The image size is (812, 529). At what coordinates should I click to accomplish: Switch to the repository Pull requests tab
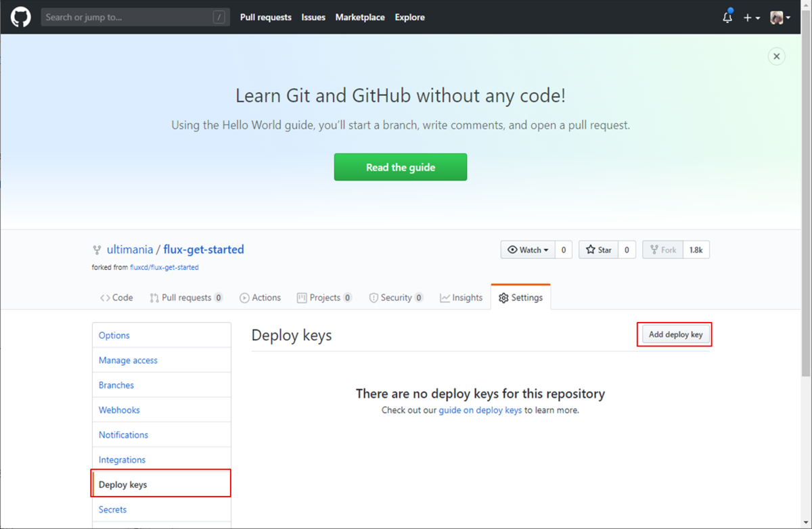pos(186,298)
